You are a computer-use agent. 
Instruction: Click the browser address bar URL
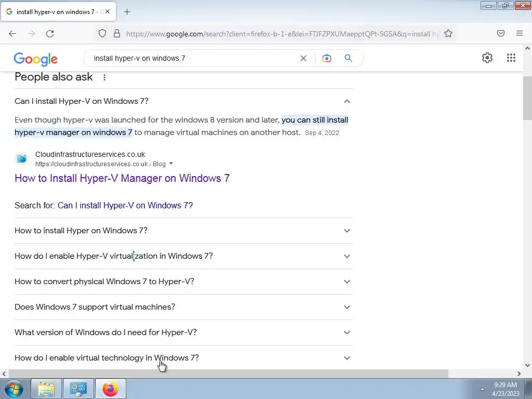283,34
